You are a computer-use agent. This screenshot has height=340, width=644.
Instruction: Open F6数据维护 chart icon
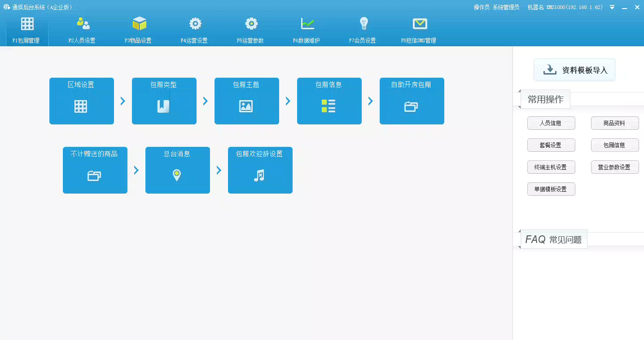pyautogui.click(x=308, y=23)
